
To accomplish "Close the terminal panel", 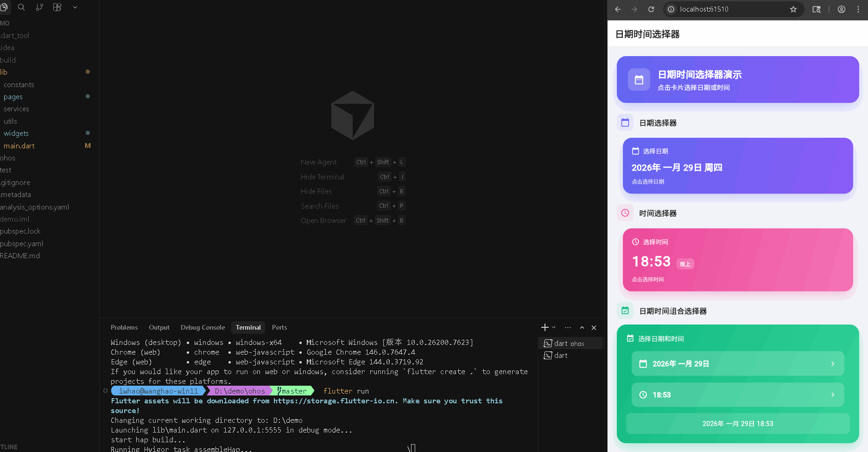I will click(x=594, y=328).
